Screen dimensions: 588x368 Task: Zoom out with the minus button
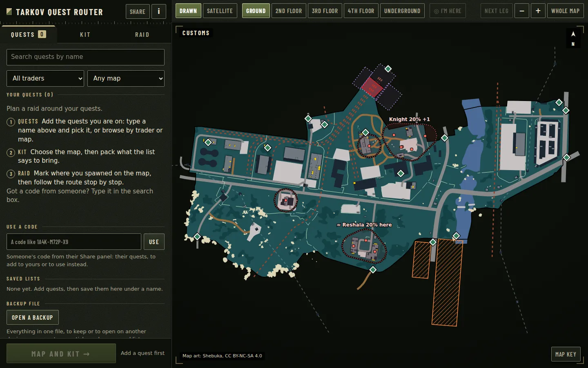(522, 11)
